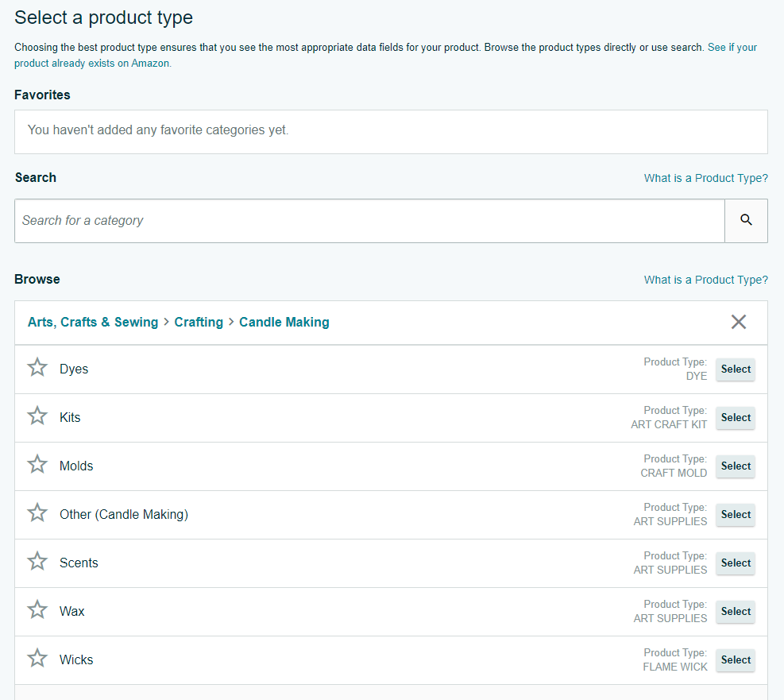Screen dimensions: 784x700
Task: Add Scents to favorites via star
Action: pyautogui.click(x=37, y=562)
